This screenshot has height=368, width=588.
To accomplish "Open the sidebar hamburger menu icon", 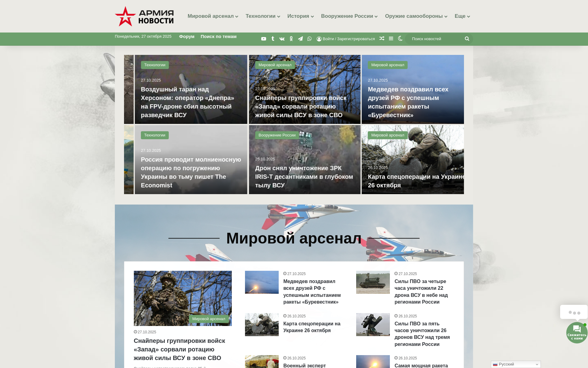I will [x=391, y=39].
